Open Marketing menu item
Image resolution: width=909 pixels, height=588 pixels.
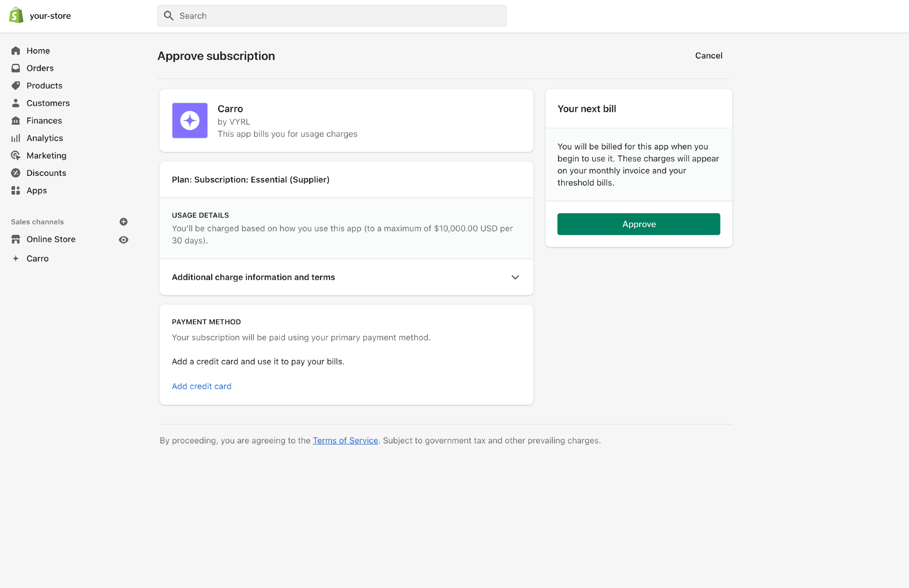(46, 155)
